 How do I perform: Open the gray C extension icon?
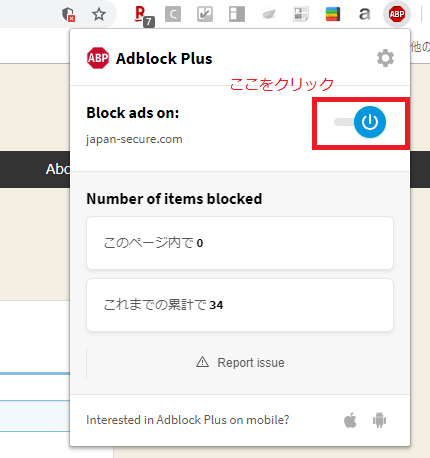(173, 14)
